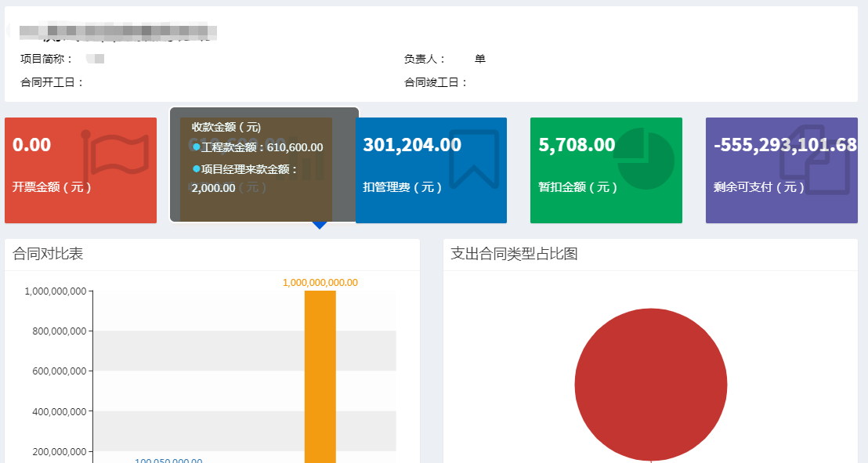The height and width of the screenshot is (463, 868).
Task: Click the 项目经理来款金额 tooltip line
Action: [x=244, y=169]
